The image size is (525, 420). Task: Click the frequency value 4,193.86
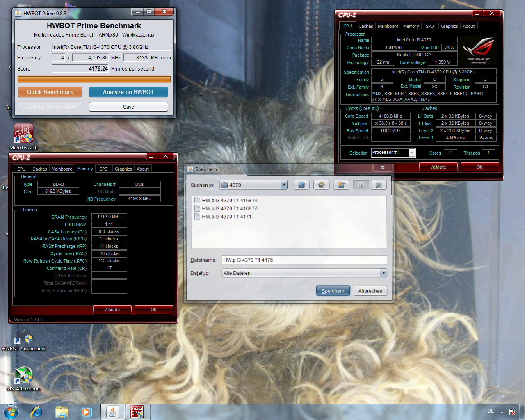[x=91, y=58]
